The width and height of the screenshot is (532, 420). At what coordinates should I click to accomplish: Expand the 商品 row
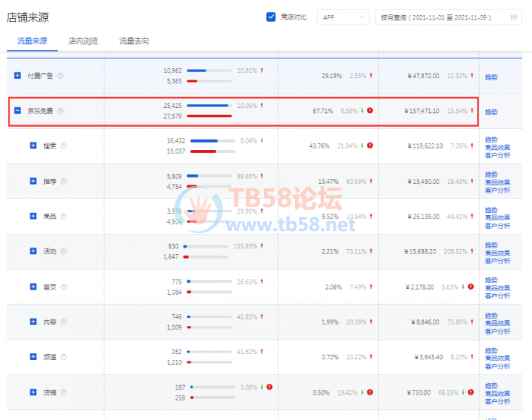(x=33, y=216)
